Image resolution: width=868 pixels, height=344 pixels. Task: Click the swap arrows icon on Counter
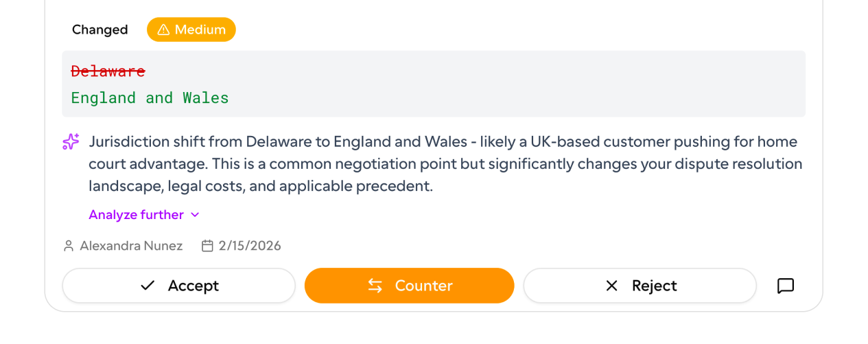(x=375, y=286)
